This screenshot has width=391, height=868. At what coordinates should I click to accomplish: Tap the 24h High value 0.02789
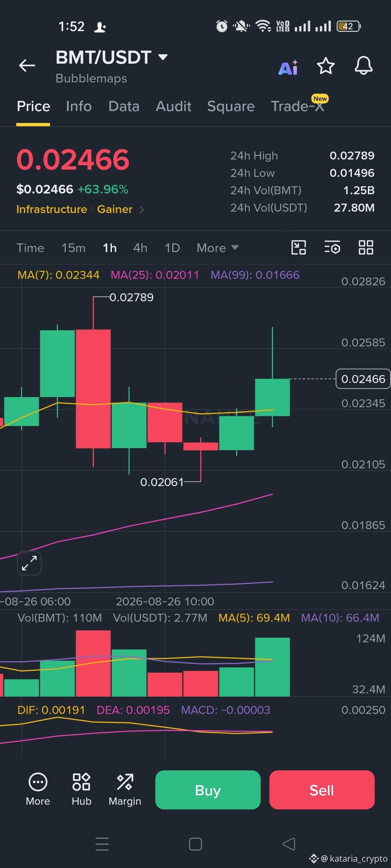coord(352,156)
